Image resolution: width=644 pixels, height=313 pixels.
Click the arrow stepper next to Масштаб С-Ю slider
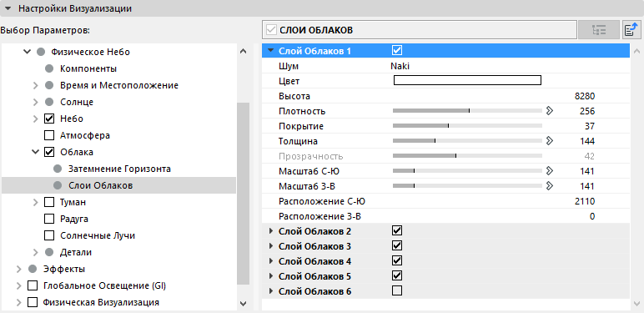pos(550,171)
